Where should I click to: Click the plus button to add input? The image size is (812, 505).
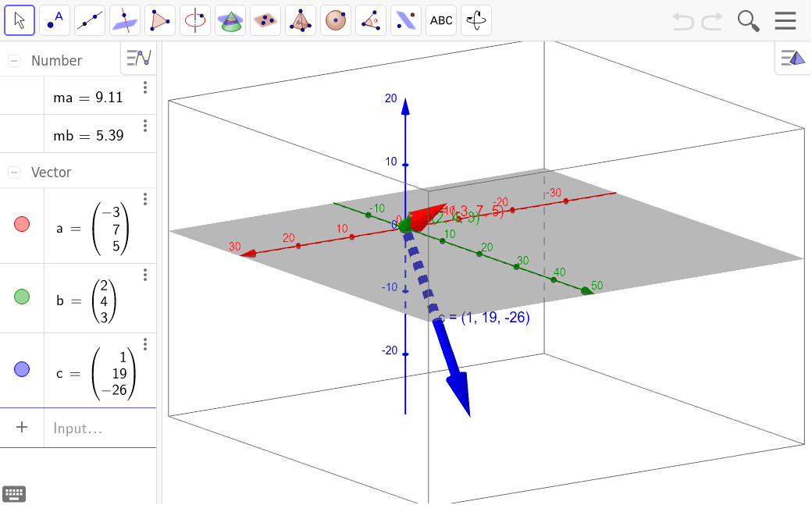(22, 427)
